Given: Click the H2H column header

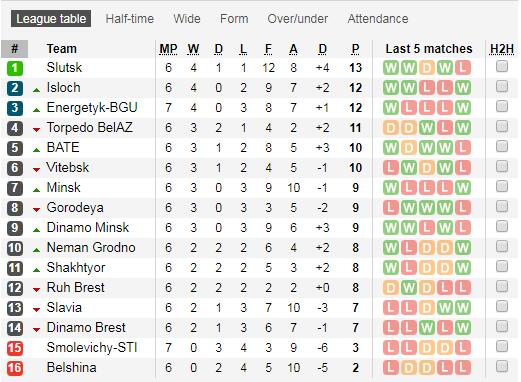Looking at the screenshot, I should [502, 49].
